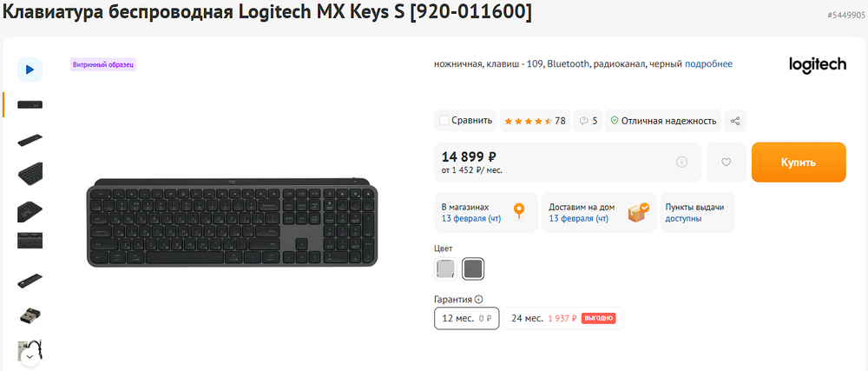
Task: Open price info circle icon
Action: (x=681, y=162)
